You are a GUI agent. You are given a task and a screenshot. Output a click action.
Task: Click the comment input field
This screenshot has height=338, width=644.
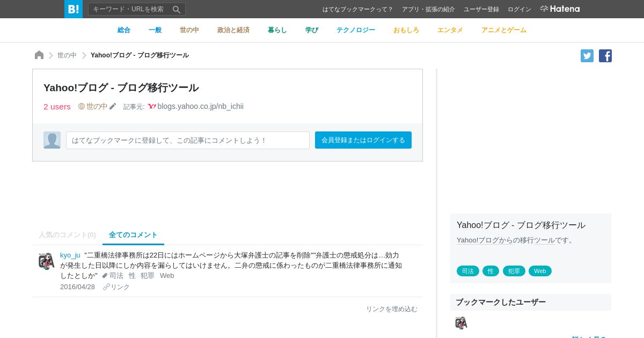pos(188,140)
